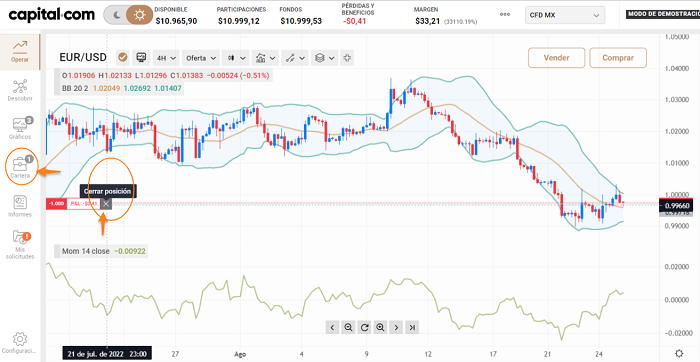Switch to dark mode moon icon

pyautogui.click(x=117, y=15)
